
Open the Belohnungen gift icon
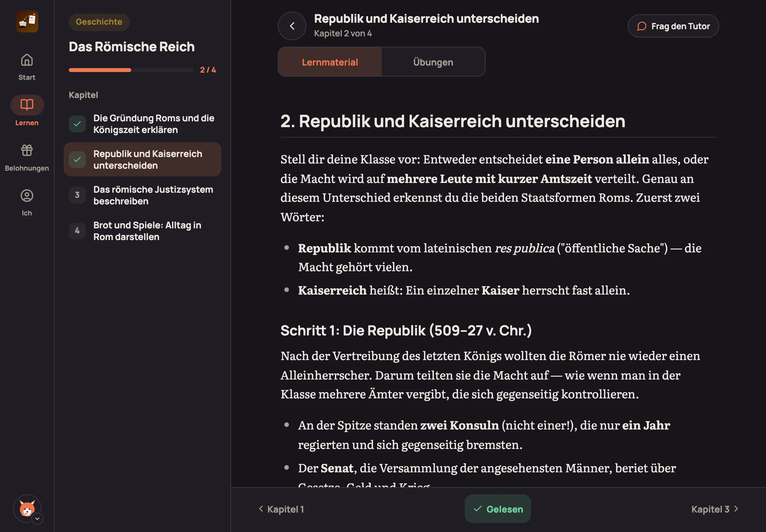pyautogui.click(x=27, y=150)
